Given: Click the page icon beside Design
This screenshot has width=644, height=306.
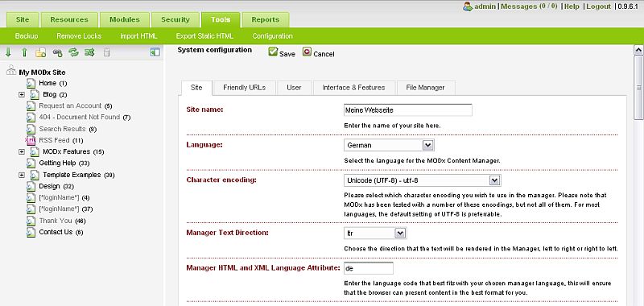Looking at the screenshot, I should pos(31,187).
